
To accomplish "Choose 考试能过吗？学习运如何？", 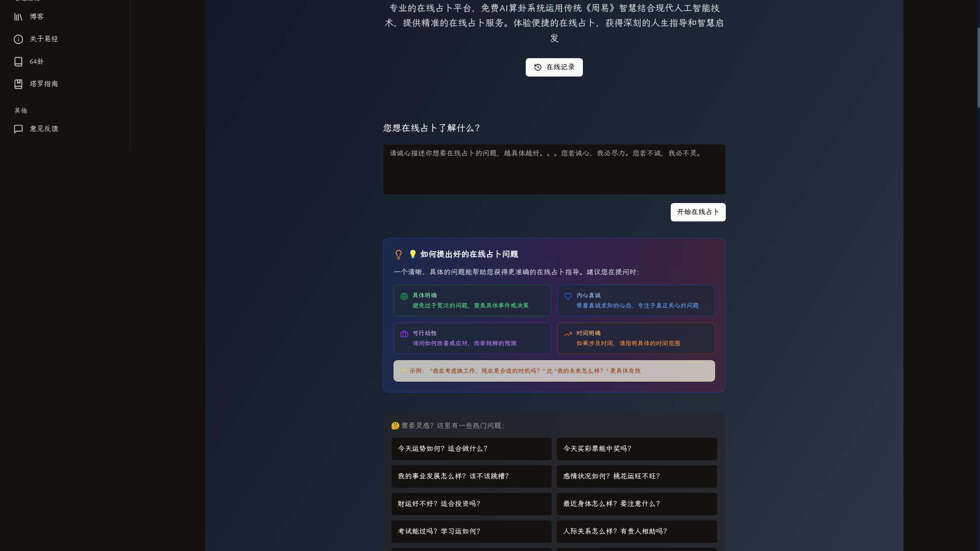I will pyautogui.click(x=472, y=532).
